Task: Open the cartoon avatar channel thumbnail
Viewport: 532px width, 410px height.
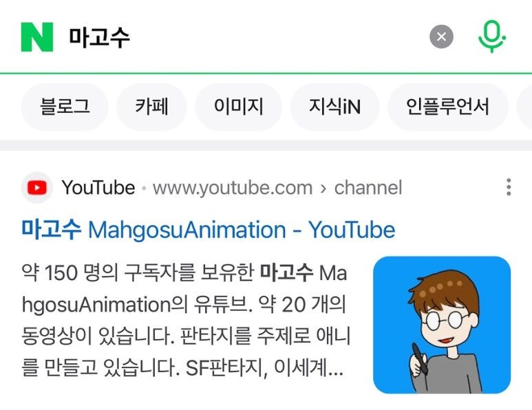Action: [442, 325]
